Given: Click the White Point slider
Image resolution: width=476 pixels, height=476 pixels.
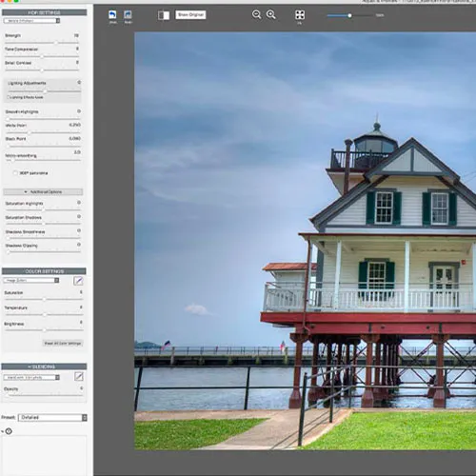Looking at the screenshot, I should click(x=43, y=132).
